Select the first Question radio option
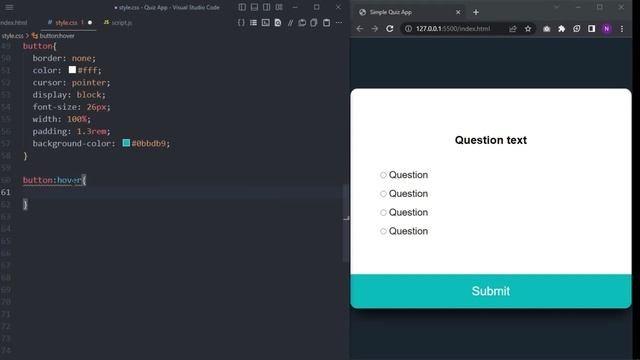The width and height of the screenshot is (640, 360). click(383, 175)
